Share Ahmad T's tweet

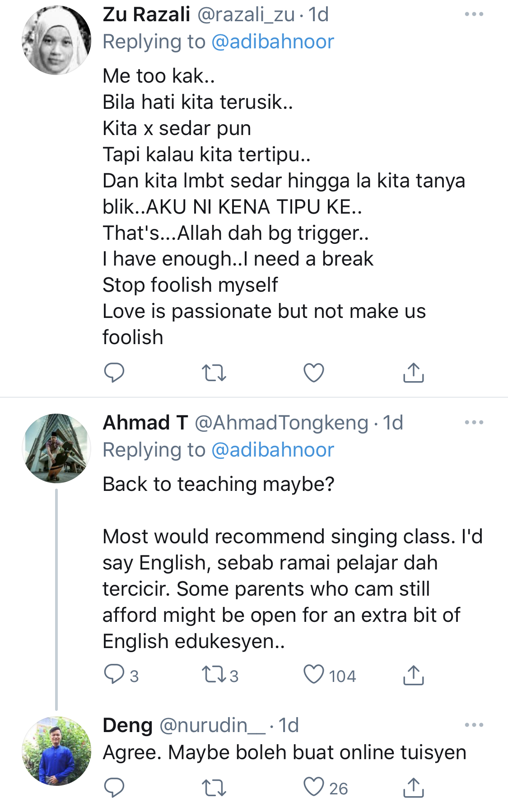pos(413,675)
